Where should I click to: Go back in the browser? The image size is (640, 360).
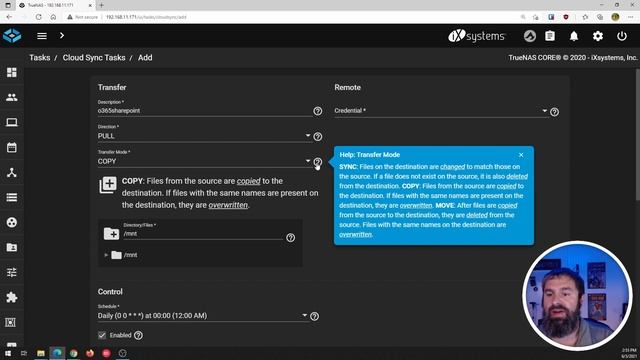pyautogui.click(x=9, y=17)
